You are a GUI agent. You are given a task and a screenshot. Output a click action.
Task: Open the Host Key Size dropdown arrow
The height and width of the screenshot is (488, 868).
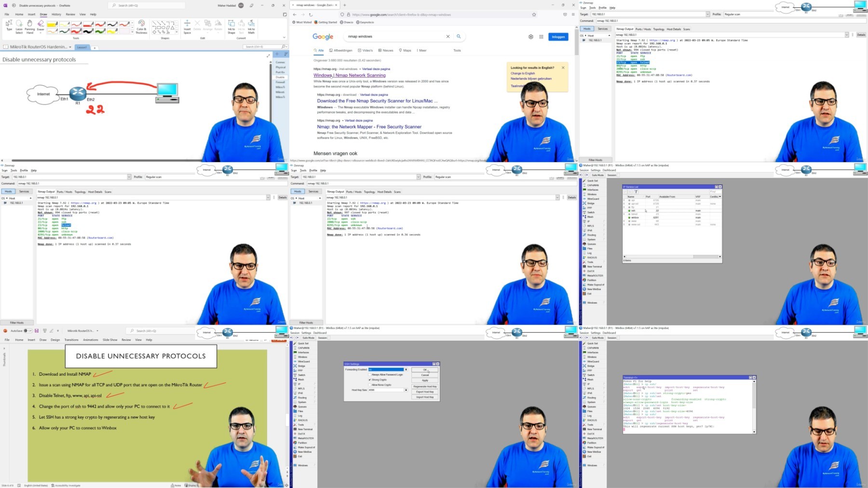coord(406,390)
